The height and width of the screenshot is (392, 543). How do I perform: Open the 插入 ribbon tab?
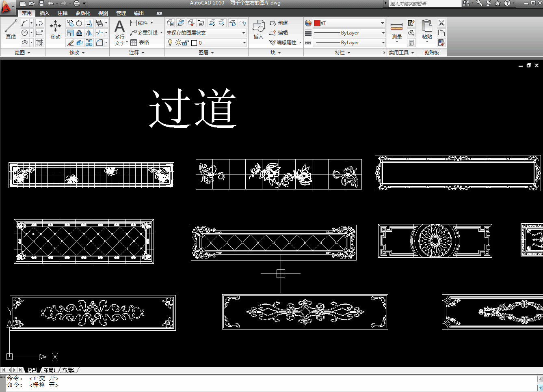[x=44, y=13]
